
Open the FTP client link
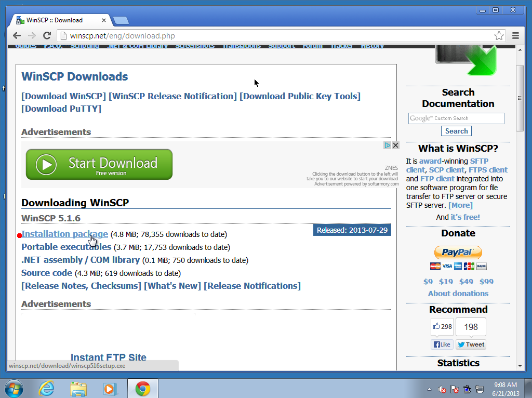click(x=437, y=179)
